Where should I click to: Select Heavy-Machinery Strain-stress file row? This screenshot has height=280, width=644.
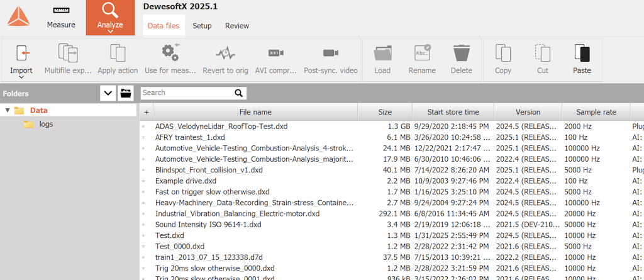pos(254,203)
